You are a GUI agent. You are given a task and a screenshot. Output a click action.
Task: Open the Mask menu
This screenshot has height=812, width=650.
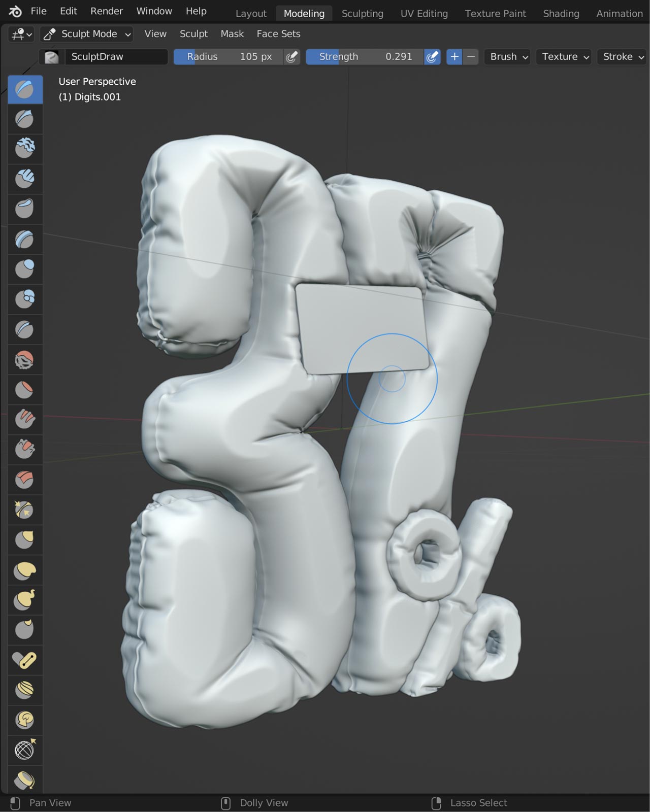pyautogui.click(x=232, y=34)
